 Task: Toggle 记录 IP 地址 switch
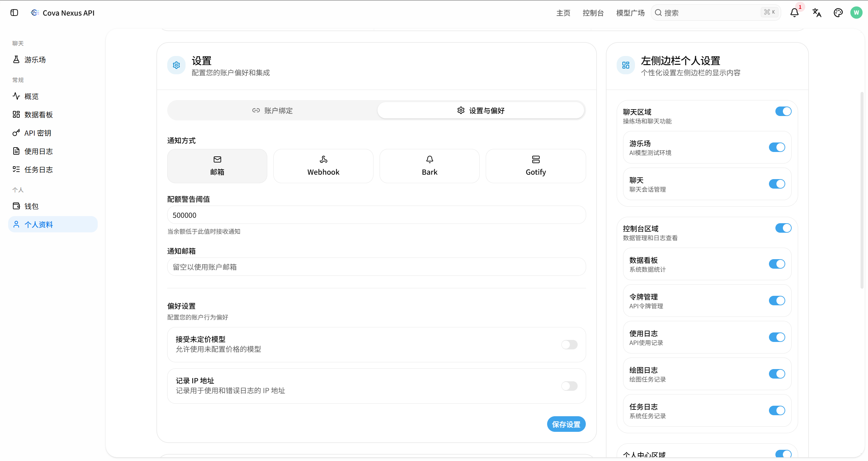click(570, 386)
